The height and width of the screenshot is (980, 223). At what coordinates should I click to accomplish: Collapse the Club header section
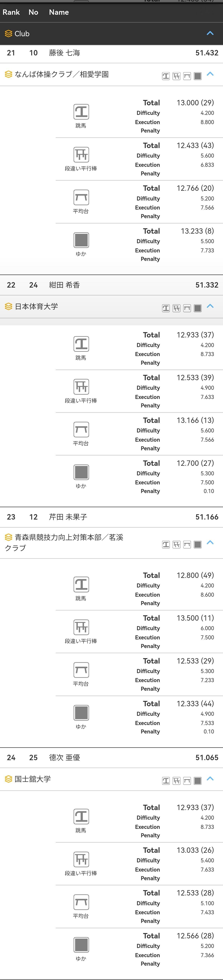(x=210, y=34)
